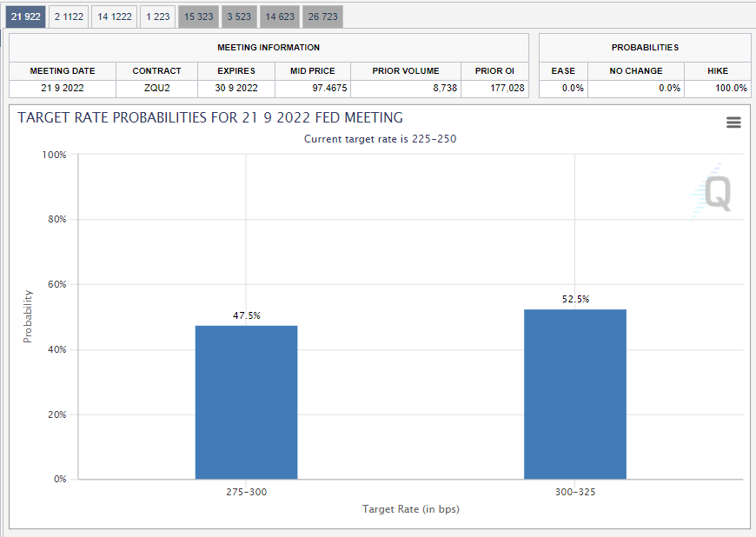Switch to the 2 1122 meeting tab
This screenshot has width=756, height=537.
point(68,17)
